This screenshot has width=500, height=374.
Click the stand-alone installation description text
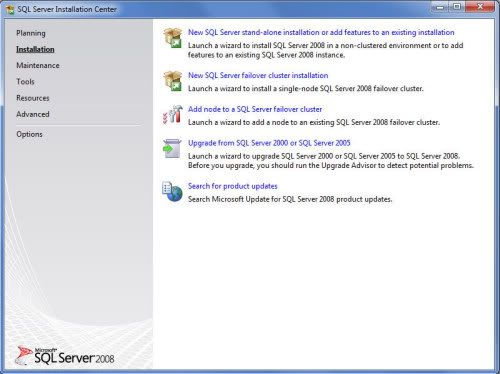tap(325, 50)
